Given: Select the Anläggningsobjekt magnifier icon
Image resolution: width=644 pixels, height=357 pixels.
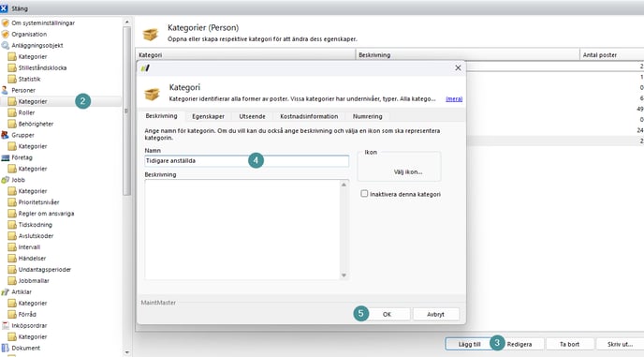Looking at the screenshot, I should [5, 45].
